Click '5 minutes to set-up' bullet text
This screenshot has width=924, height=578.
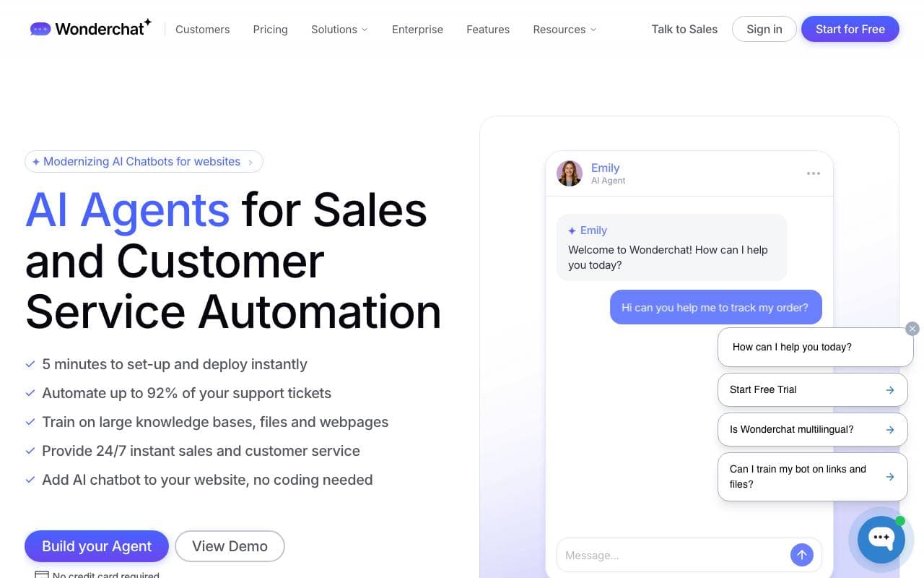point(175,364)
